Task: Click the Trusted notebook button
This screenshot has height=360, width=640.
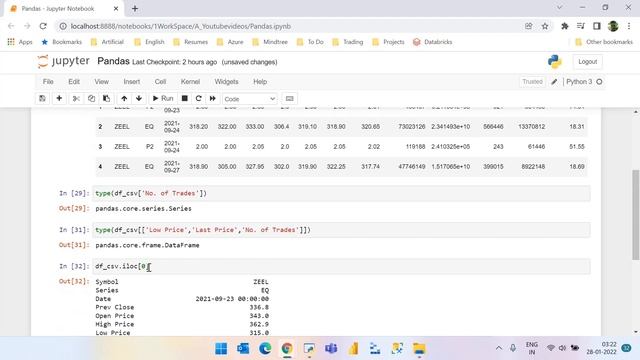Action: click(532, 82)
